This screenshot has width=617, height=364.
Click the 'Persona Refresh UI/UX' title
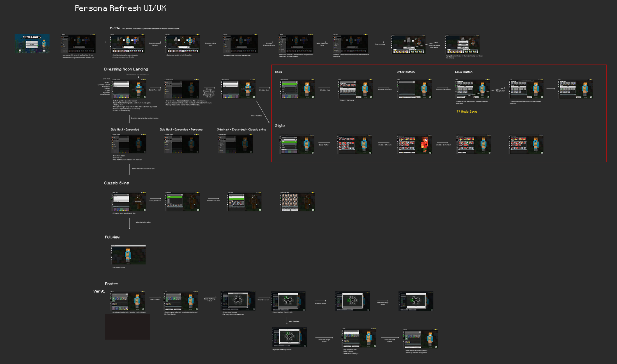(x=120, y=8)
